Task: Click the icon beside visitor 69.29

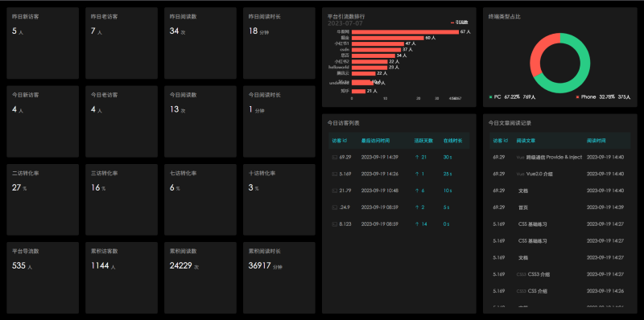Action: 334,157
